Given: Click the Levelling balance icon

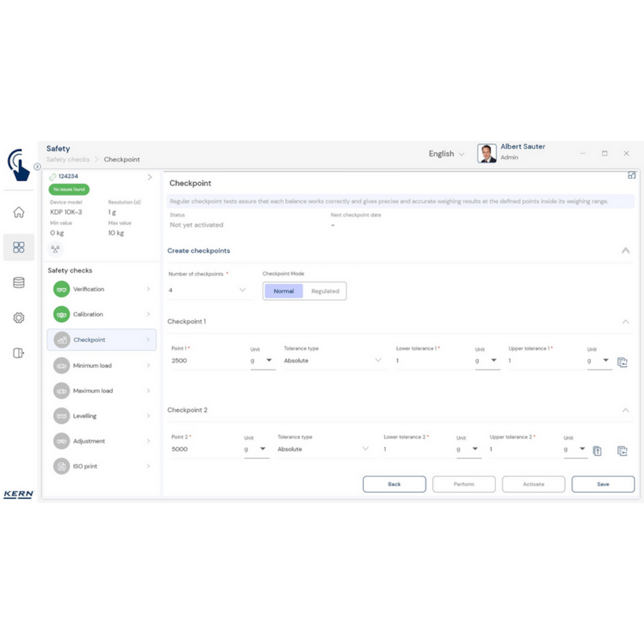Looking at the screenshot, I should point(61,416).
